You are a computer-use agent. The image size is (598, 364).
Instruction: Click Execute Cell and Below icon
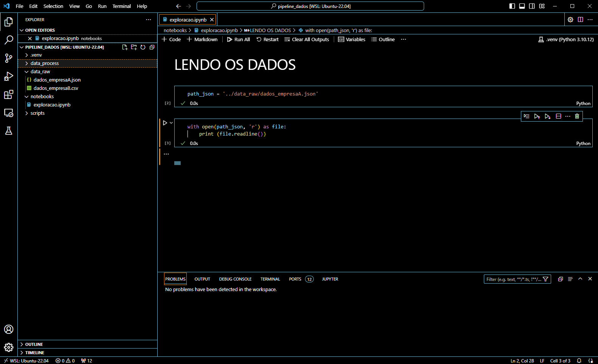[x=548, y=116]
